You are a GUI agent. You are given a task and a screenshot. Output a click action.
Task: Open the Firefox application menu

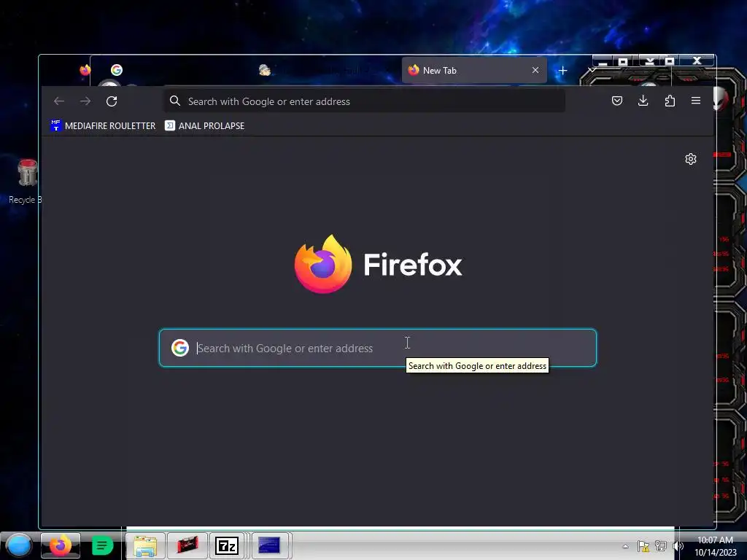coord(695,101)
